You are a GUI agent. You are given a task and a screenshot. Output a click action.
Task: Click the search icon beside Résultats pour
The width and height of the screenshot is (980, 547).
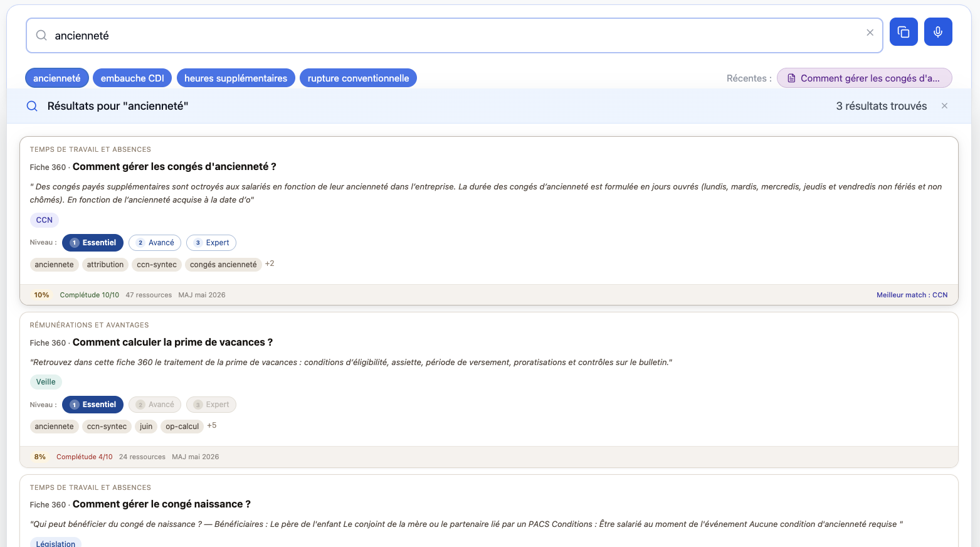tap(32, 106)
